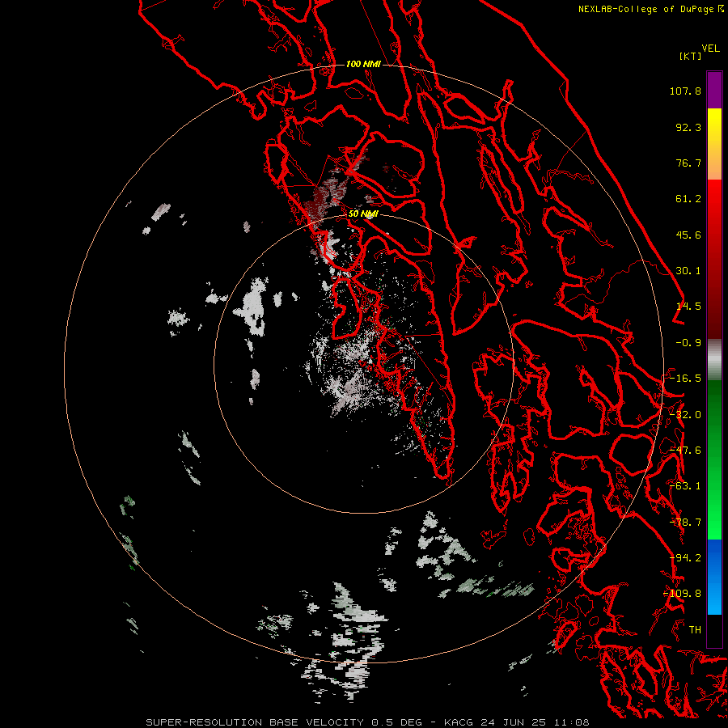
Task: Click the -94.2 legend value
Action: click(x=685, y=558)
